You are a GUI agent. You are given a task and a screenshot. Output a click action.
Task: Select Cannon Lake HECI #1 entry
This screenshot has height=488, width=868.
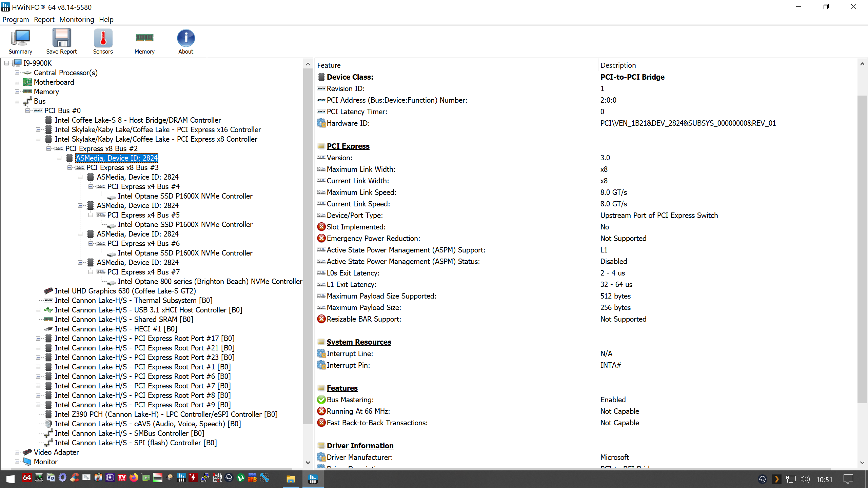click(x=116, y=329)
